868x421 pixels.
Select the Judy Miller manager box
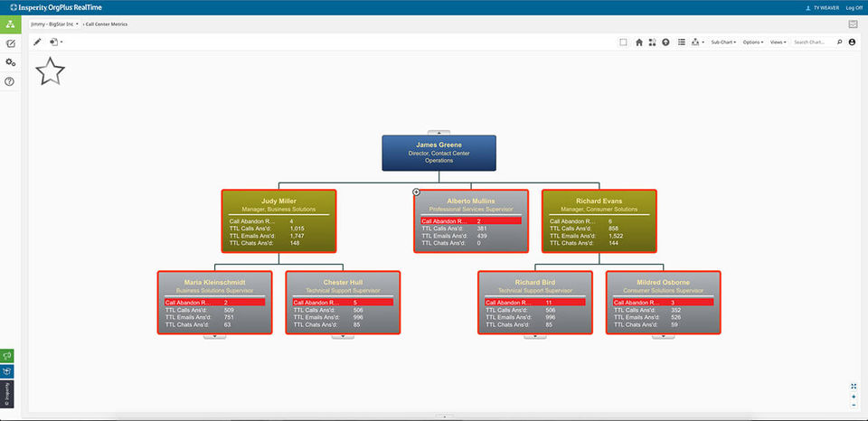point(279,221)
